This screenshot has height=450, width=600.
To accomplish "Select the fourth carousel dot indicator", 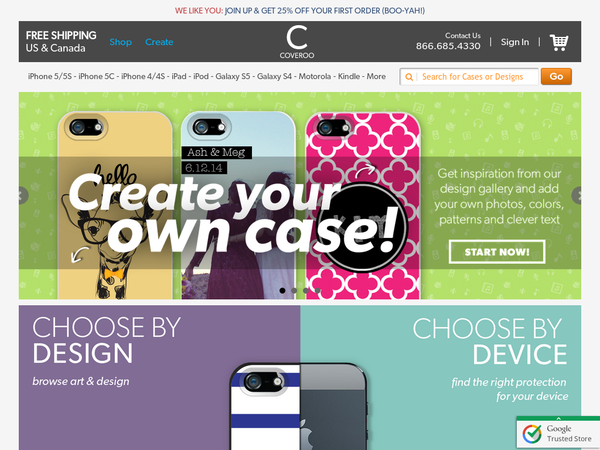I will [x=317, y=290].
